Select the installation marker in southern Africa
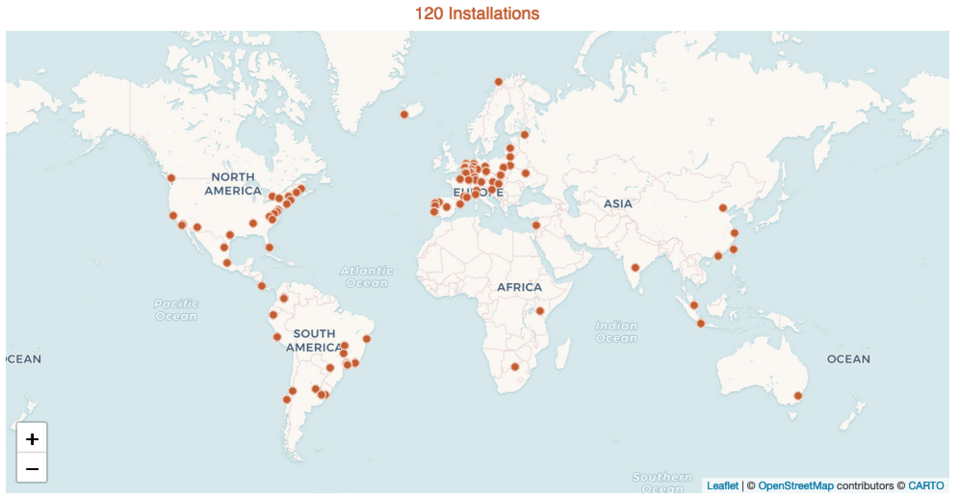Image resolution: width=960 pixels, height=498 pixels. 515,368
